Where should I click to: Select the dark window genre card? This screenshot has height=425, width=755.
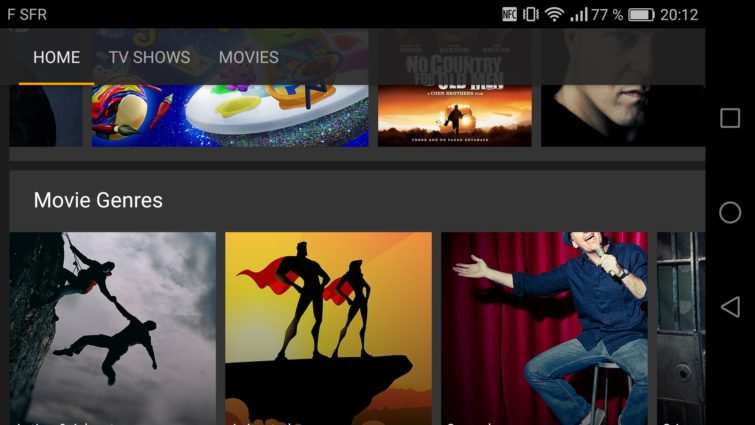(x=681, y=328)
